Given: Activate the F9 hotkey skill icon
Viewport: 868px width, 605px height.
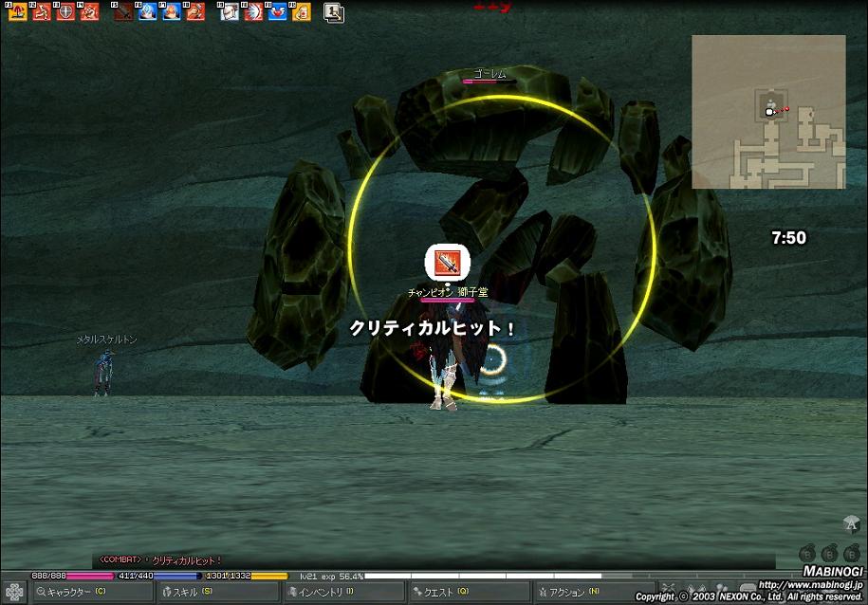Looking at the screenshot, I should [x=230, y=12].
